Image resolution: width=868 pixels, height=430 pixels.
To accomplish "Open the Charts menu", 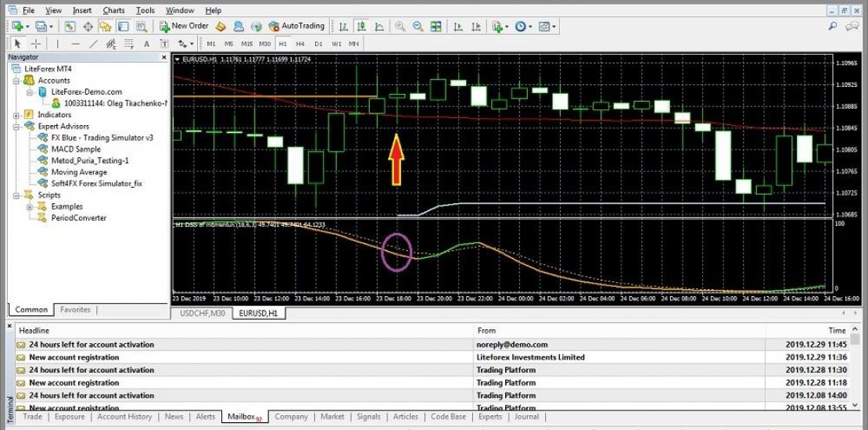I will (x=113, y=10).
